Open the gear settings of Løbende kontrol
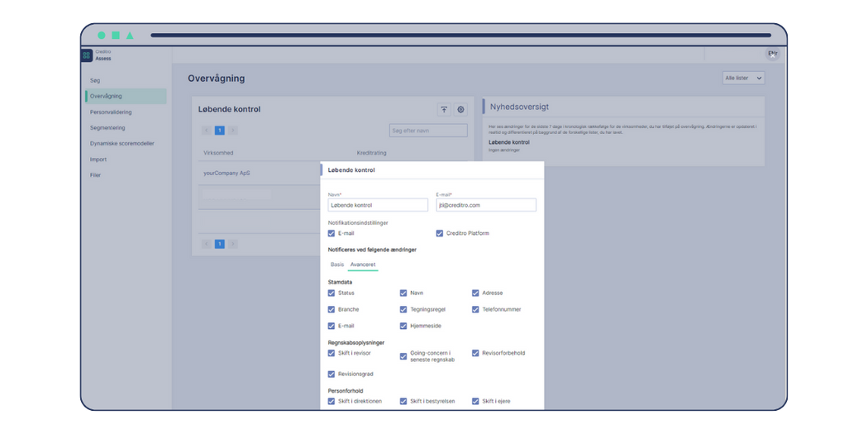Image resolution: width=868 pixels, height=434 pixels. (460, 110)
